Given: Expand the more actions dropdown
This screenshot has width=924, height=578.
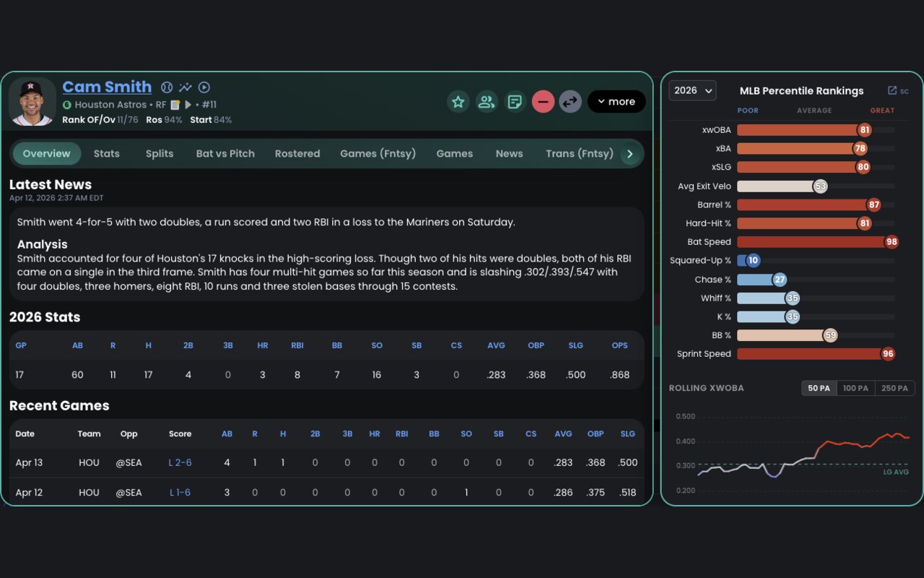Looking at the screenshot, I should (x=616, y=102).
